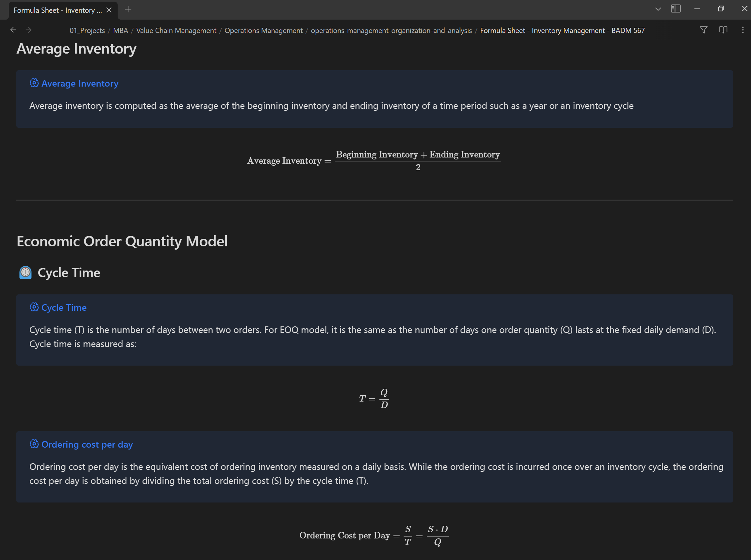Click the filter funnel icon
This screenshot has height=560, width=751.
[x=704, y=30]
